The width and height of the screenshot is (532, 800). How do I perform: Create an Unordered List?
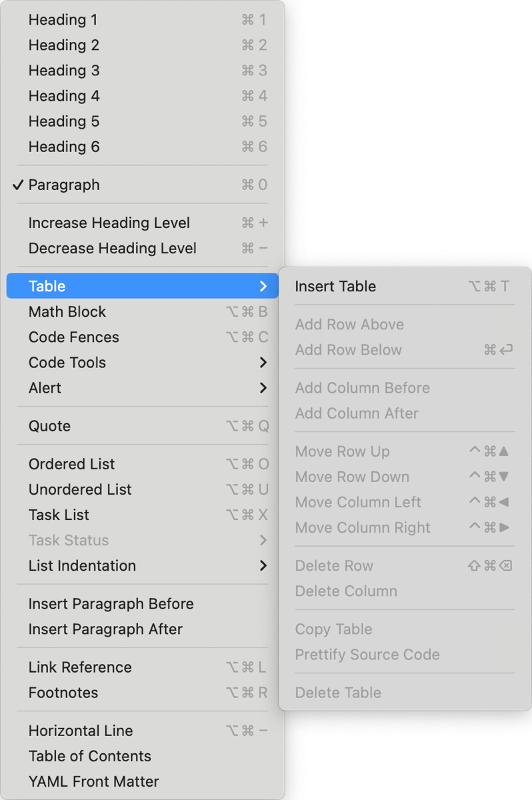pyautogui.click(x=80, y=489)
